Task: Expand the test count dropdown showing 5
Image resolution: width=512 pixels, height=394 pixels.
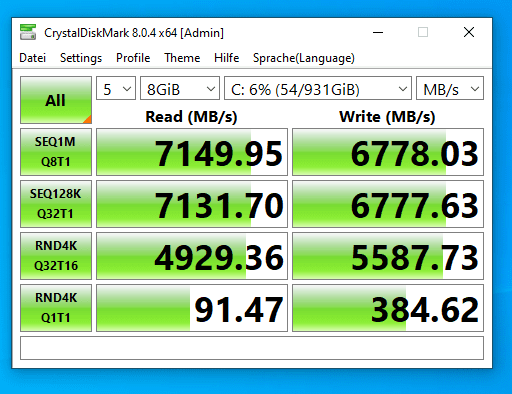Action: [116, 88]
